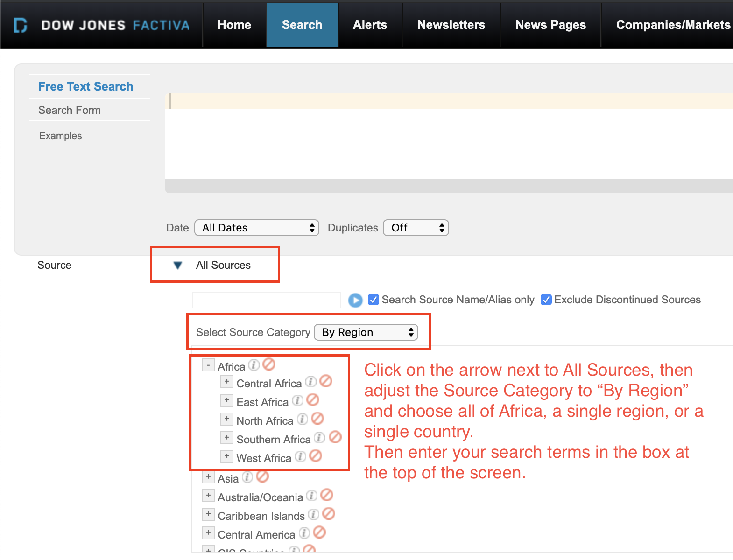The height and width of the screenshot is (560, 733).
Task: Go to the Home tab
Action: [234, 25]
